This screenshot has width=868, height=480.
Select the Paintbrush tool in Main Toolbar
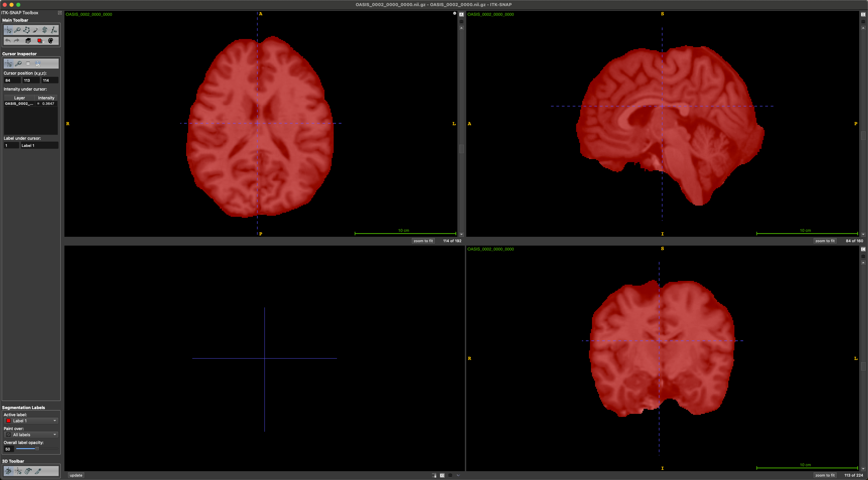36,30
